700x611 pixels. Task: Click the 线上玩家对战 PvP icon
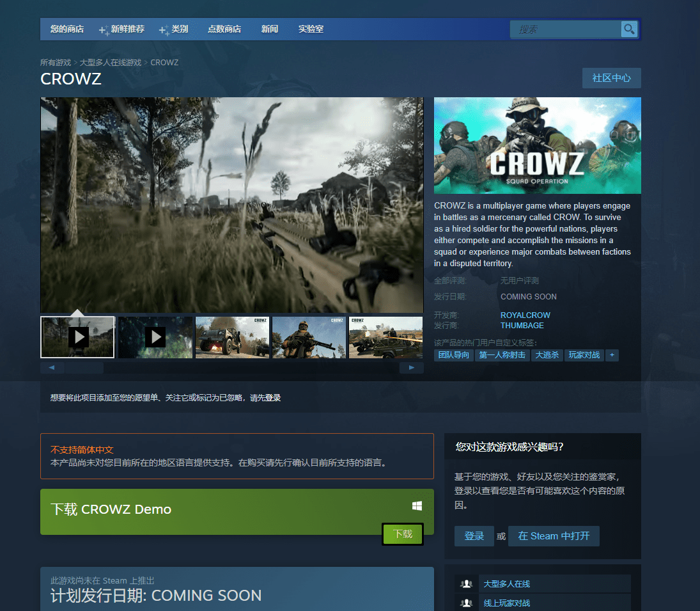tap(467, 603)
